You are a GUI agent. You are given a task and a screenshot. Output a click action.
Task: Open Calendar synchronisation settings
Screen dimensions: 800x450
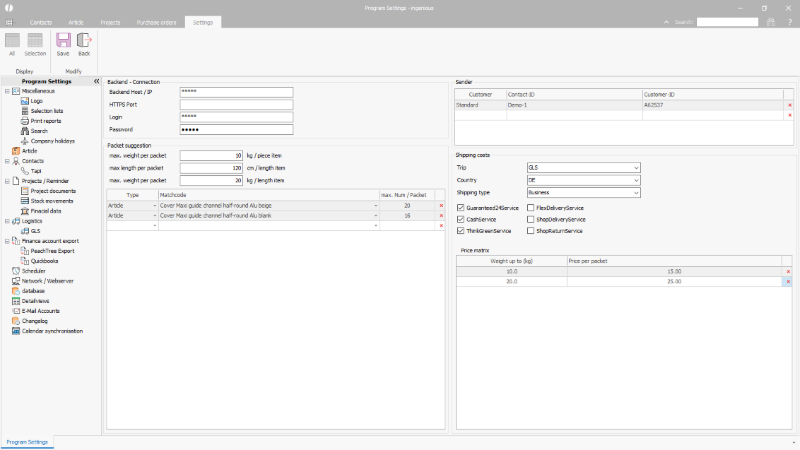coord(52,331)
